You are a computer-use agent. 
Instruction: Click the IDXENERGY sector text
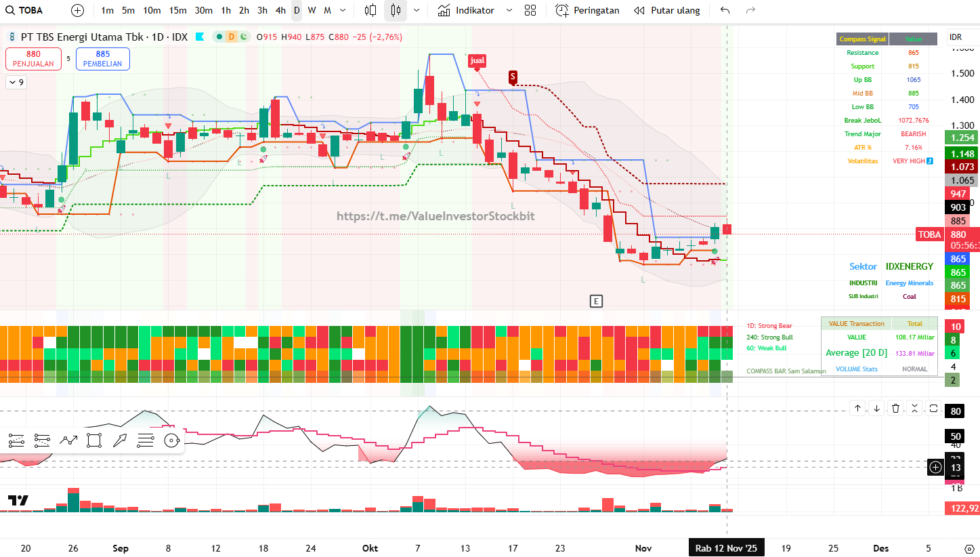909,267
